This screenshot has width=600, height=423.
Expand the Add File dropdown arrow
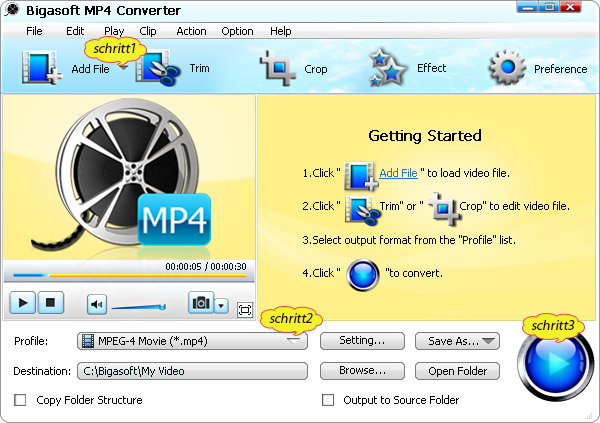[x=123, y=68]
